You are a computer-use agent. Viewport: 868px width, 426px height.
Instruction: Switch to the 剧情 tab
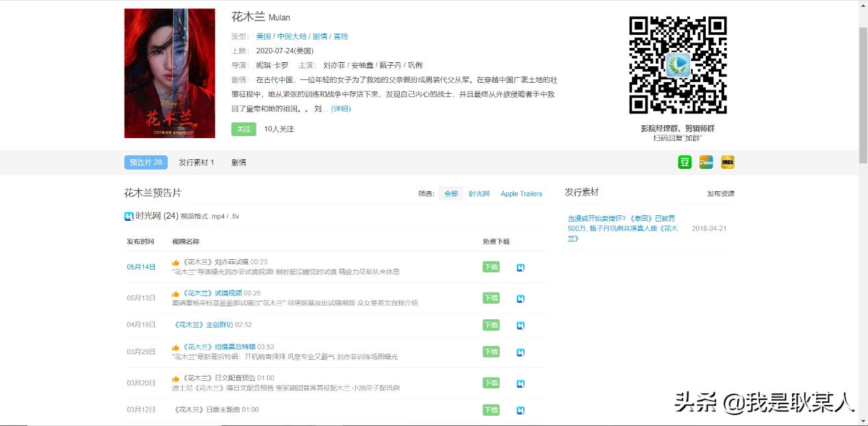pos(238,162)
